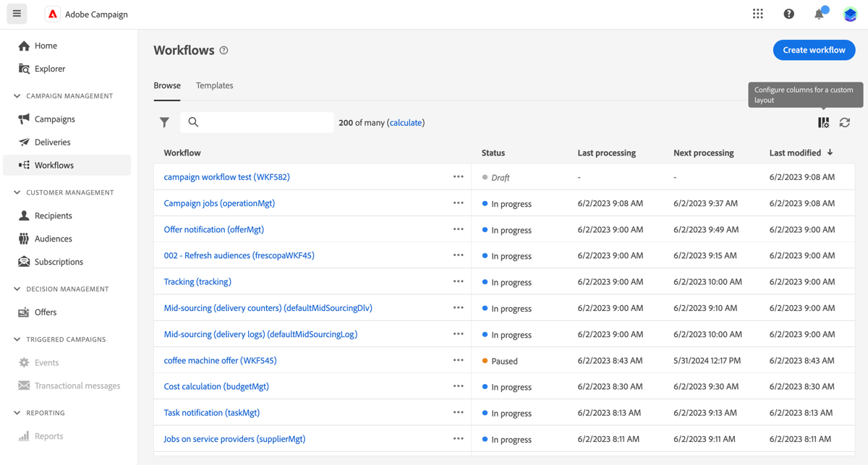Check notifications via the bell icon
The image size is (868, 465).
click(x=818, y=13)
